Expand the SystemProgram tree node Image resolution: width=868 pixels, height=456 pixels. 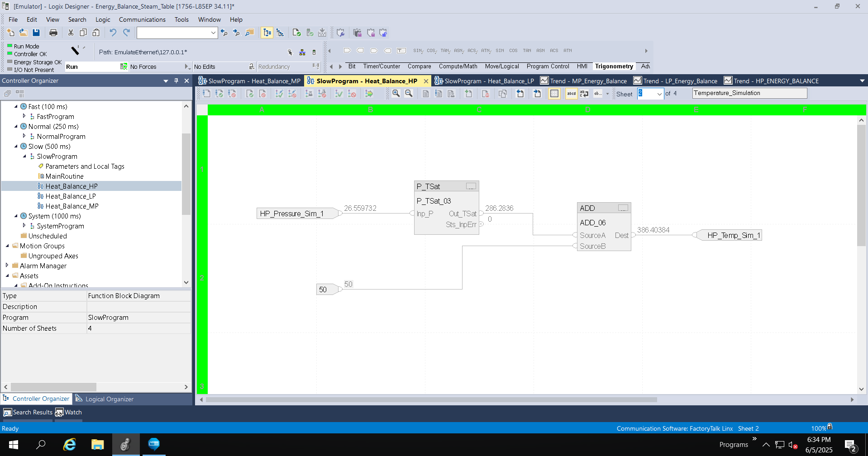coord(25,226)
